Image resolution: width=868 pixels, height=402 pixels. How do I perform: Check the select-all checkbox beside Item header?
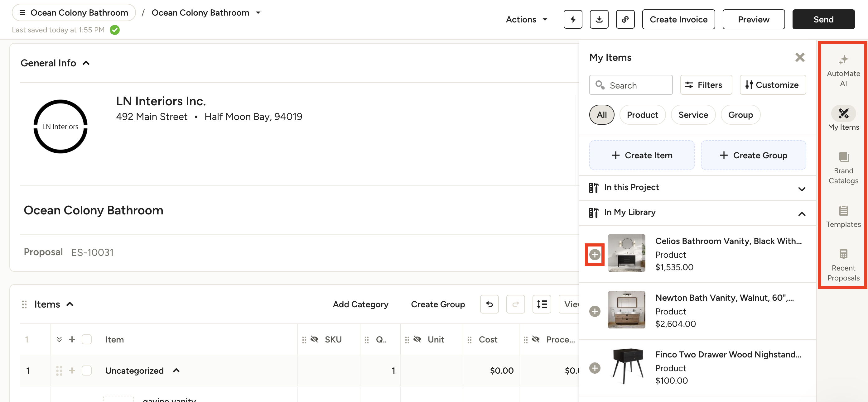(x=87, y=339)
